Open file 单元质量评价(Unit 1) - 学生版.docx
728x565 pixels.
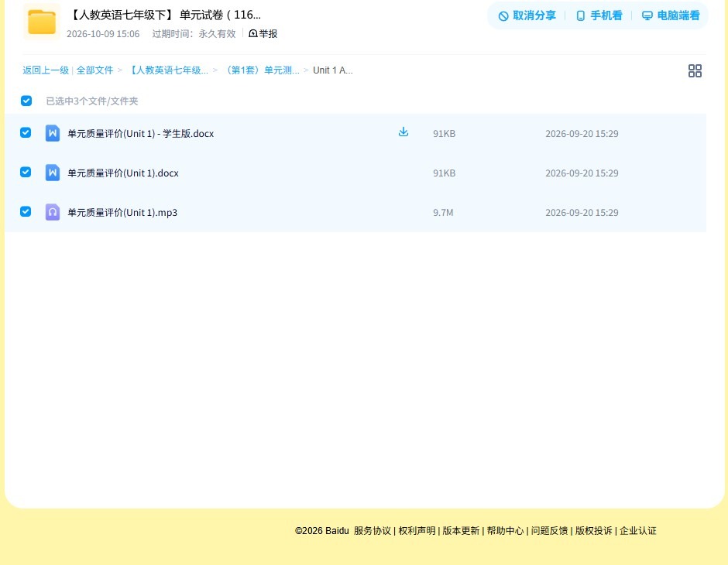(141, 134)
